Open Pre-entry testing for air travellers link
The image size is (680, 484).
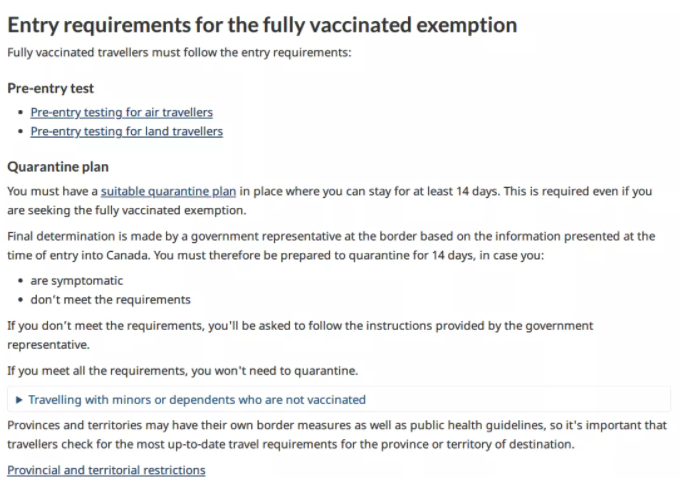[121, 112]
